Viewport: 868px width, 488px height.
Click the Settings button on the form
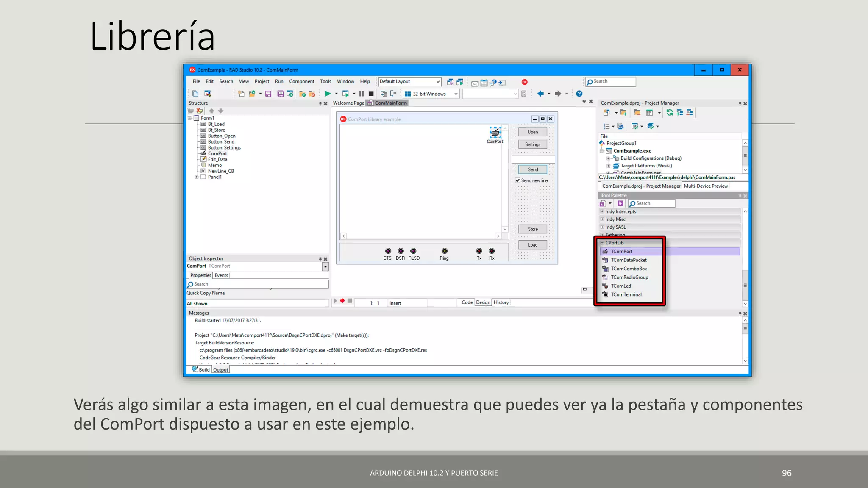point(533,144)
